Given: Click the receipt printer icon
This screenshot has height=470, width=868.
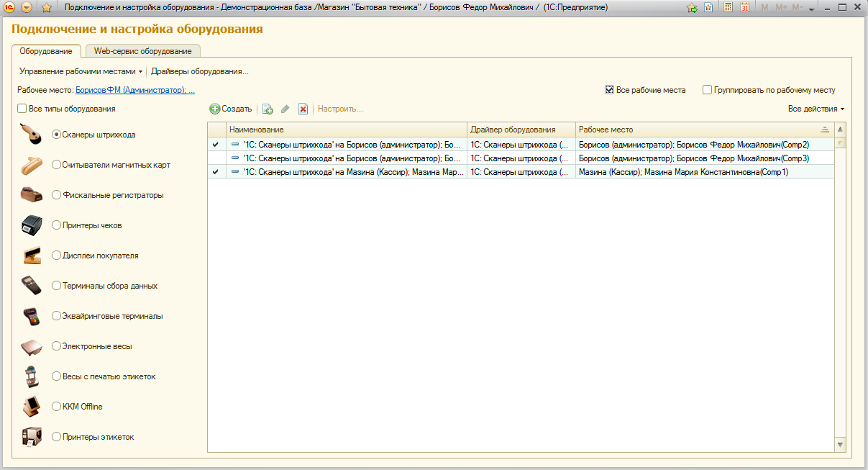Looking at the screenshot, I should click(x=32, y=225).
